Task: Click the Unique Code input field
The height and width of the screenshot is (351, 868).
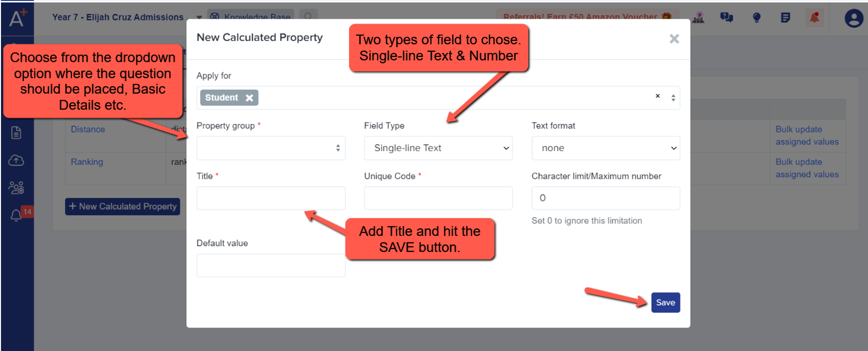Action: 438,198
